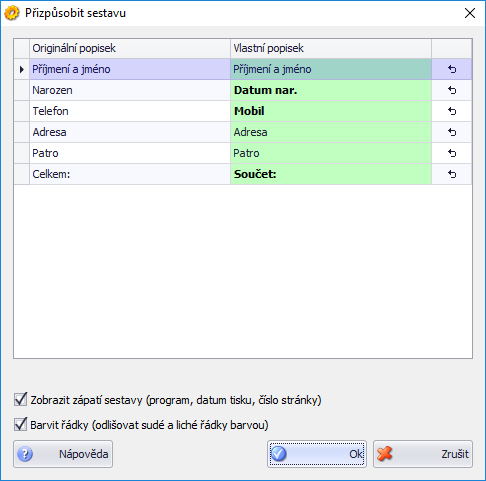Edit the Součet: custom label cell

pyautogui.click(x=331, y=174)
